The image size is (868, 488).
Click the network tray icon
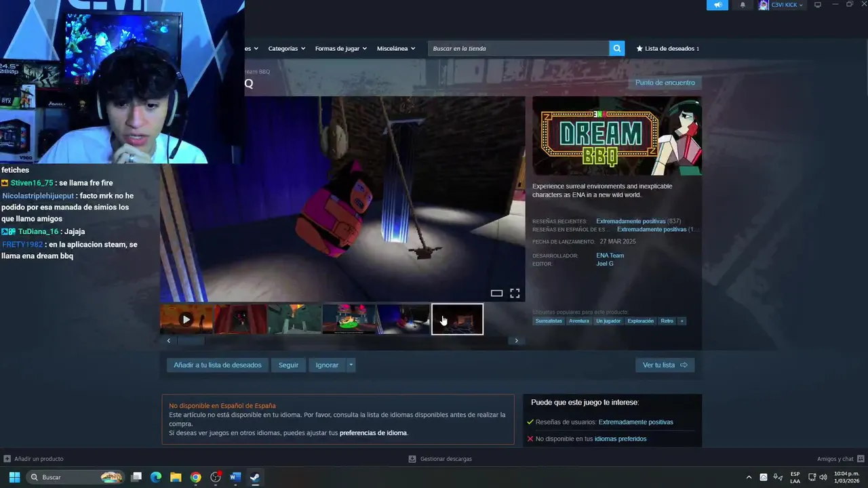812,477
